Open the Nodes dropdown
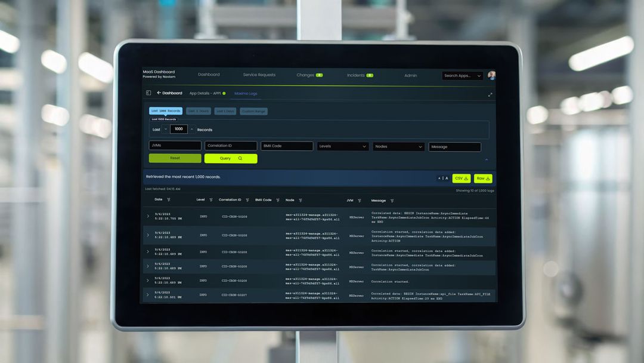The image size is (644, 363). (x=398, y=146)
